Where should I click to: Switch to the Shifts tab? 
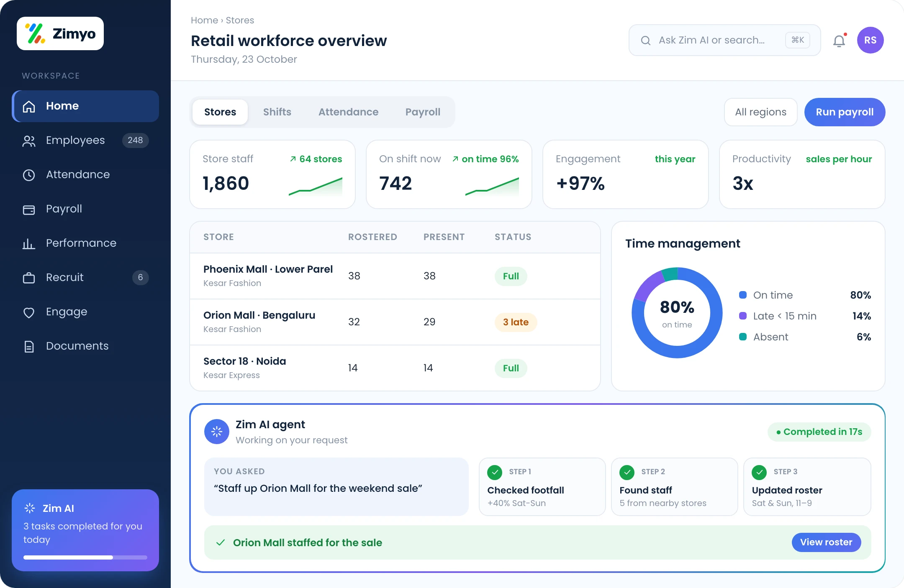(x=277, y=112)
